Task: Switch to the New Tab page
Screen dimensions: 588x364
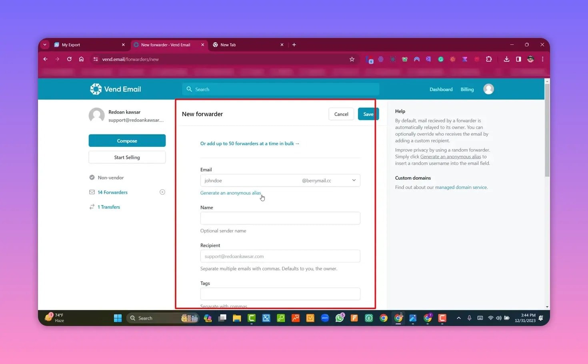Action: (229, 44)
